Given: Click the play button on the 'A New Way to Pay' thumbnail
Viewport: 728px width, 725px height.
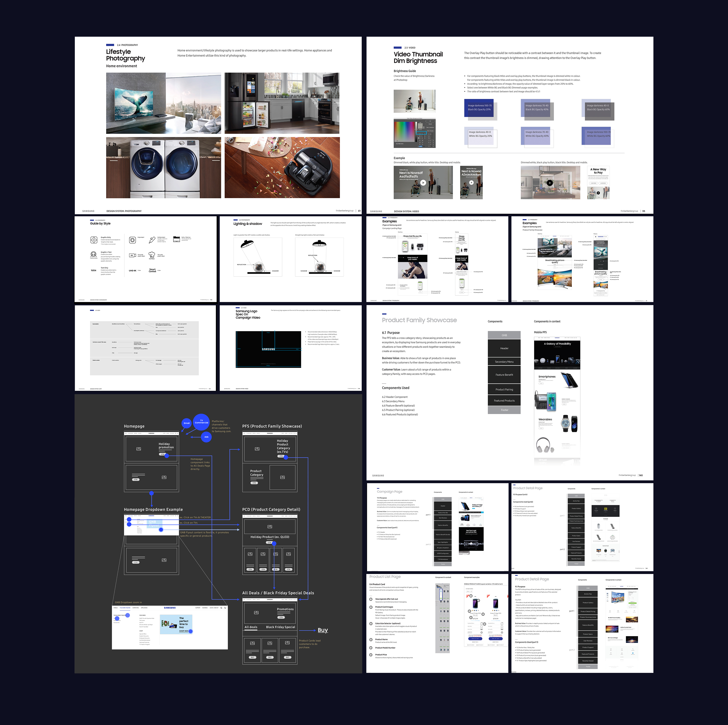Looking at the screenshot, I should click(599, 193).
